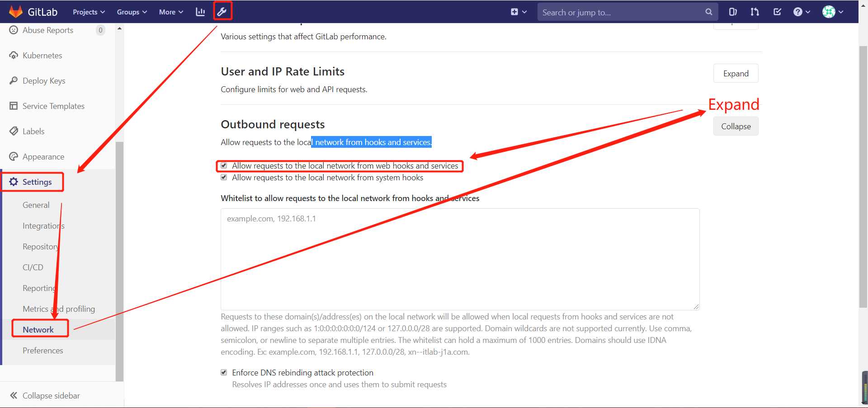Click the Abuse Reports count badge
868x408 pixels.
[100, 30]
